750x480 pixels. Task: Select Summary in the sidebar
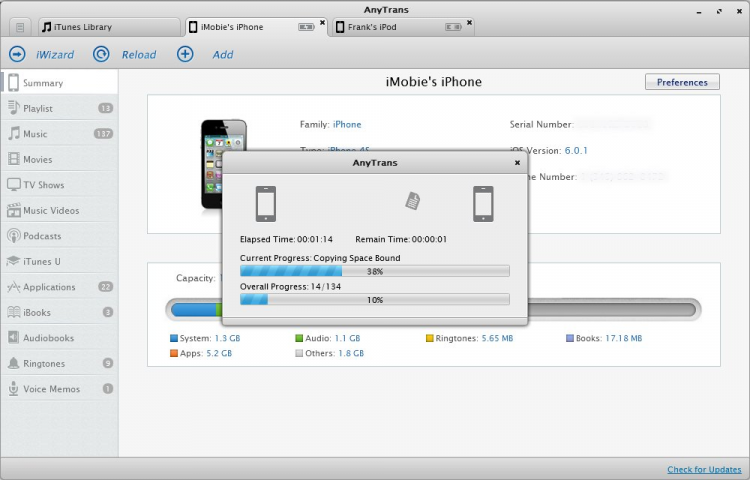coord(59,83)
